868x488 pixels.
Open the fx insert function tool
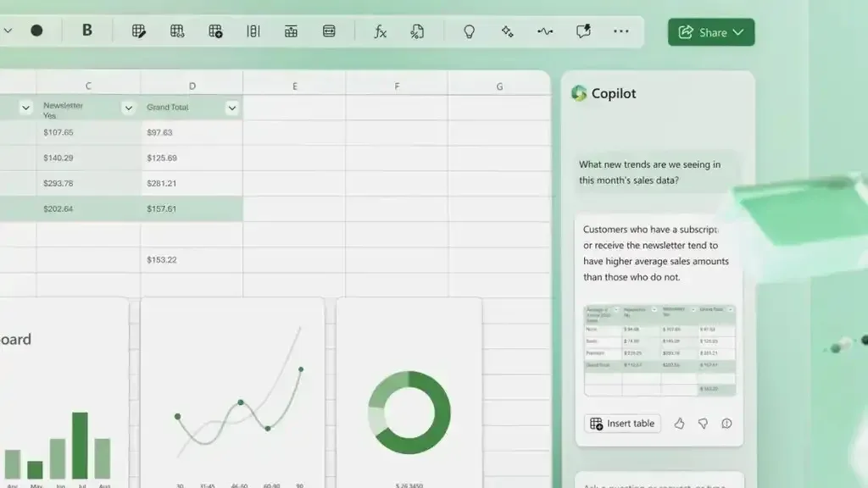380,31
